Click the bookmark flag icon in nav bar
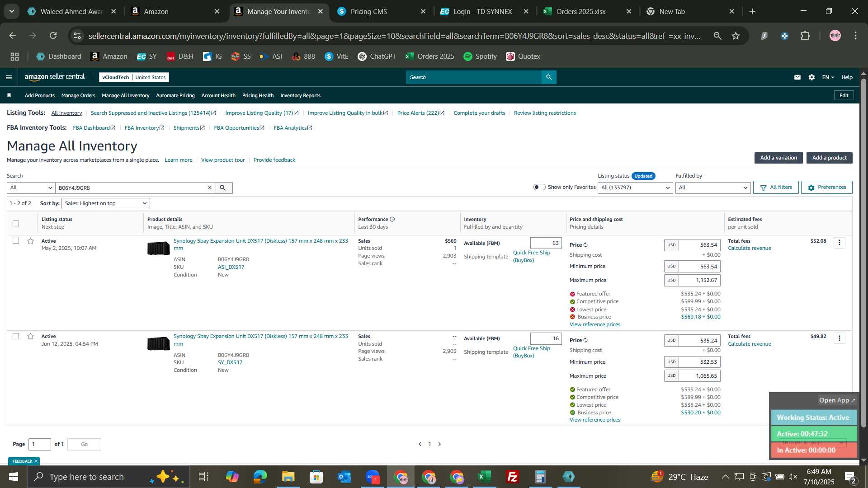This screenshot has width=868, height=488. pyautogui.click(x=9, y=95)
